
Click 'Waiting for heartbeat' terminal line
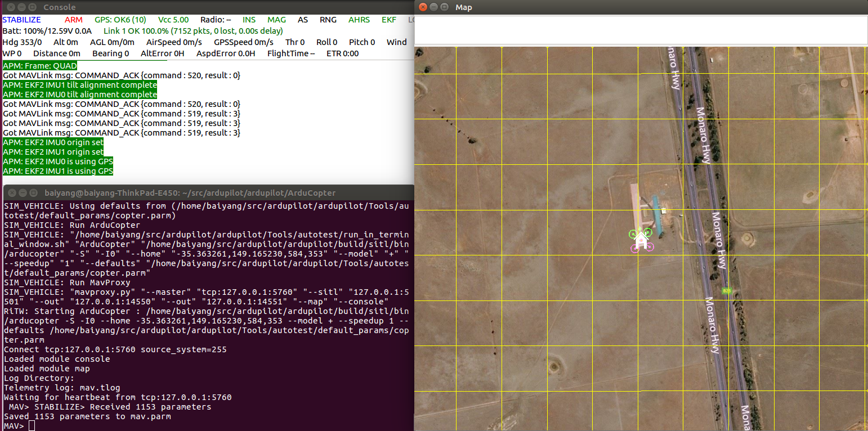tap(118, 397)
